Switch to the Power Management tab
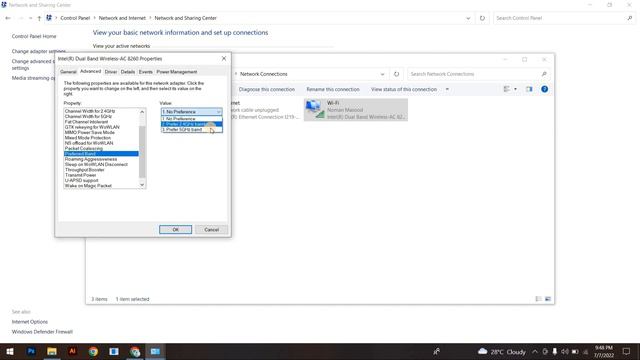This screenshot has width=640, height=360. [177, 72]
